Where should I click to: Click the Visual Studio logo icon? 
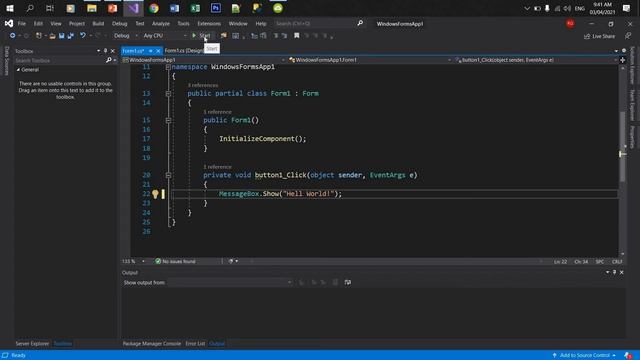pyautogui.click(x=9, y=23)
